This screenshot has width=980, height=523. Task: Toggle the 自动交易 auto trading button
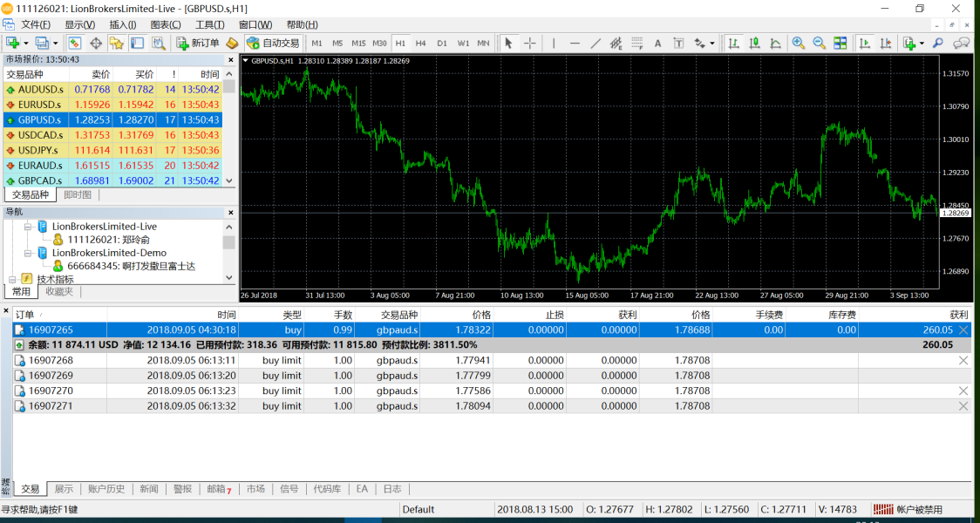[272, 43]
